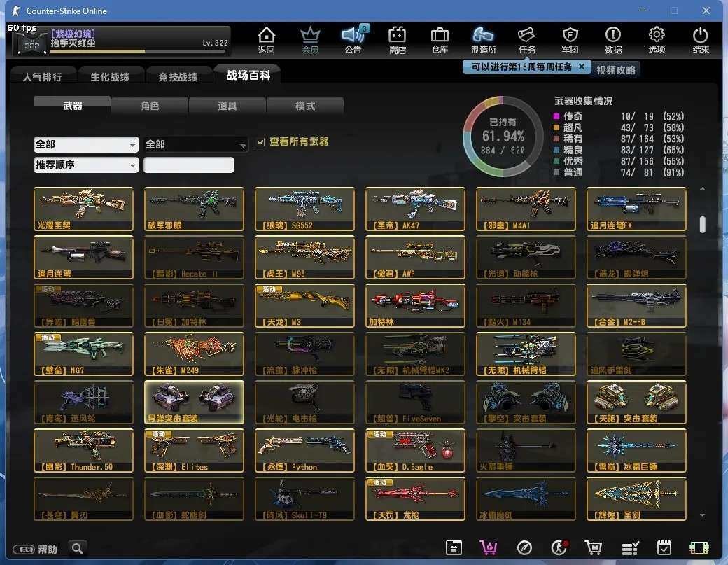Open the 仓库 warehouse briefcase icon

pyautogui.click(x=440, y=39)
